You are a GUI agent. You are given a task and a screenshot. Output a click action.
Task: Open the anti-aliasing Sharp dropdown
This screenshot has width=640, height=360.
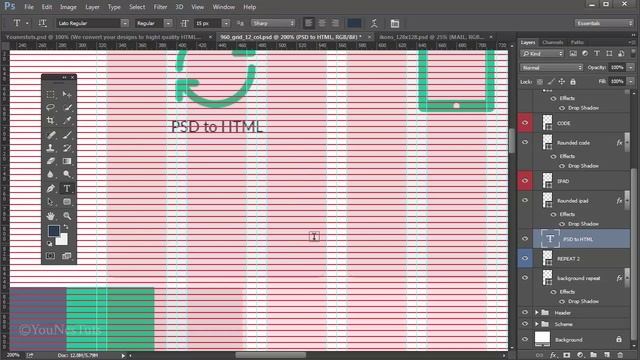[273, 23]
